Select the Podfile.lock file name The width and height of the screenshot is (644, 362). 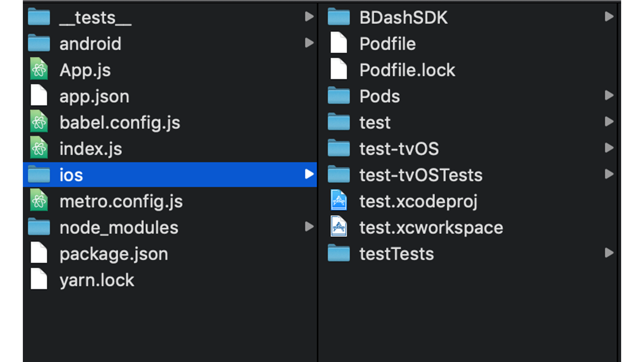pyautogui.click(x=407, y=70)
